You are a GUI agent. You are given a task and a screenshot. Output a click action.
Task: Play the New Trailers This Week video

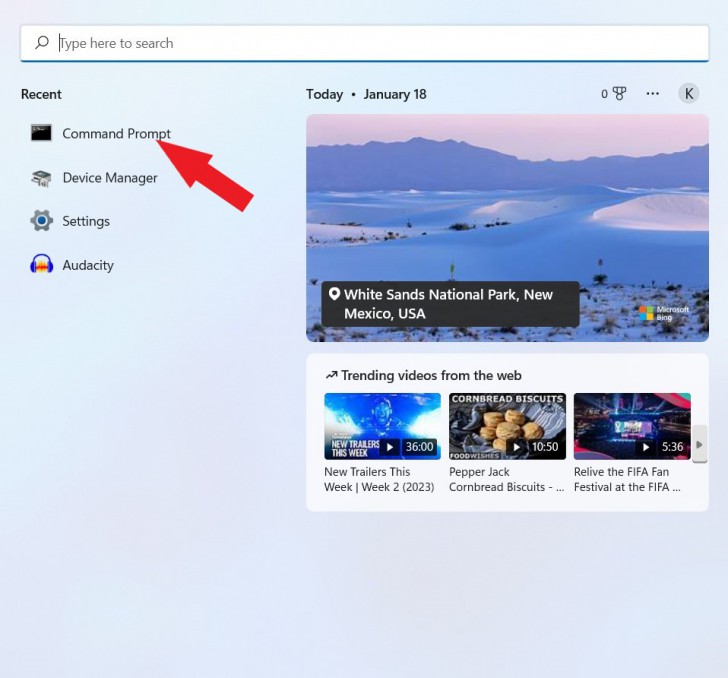tap(390, 447)
